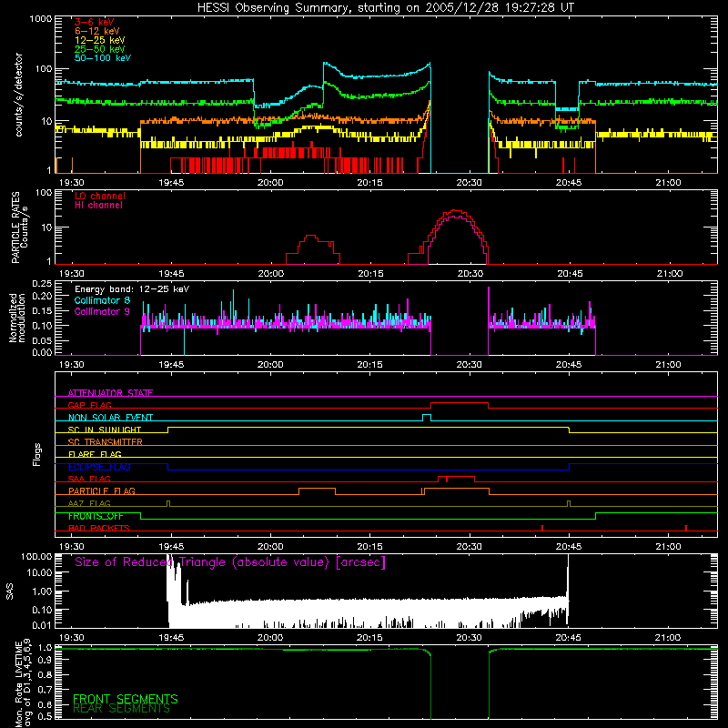Click the NON SOLAR EVENT pulse
The height and width of the screenshot is (728, 728).
(427, 415)
